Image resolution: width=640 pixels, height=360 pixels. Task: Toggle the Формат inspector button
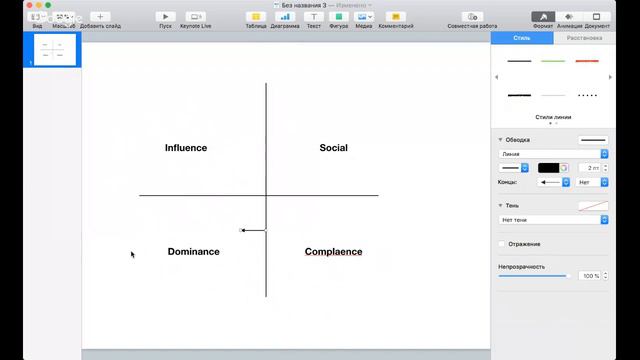point(543,17)
